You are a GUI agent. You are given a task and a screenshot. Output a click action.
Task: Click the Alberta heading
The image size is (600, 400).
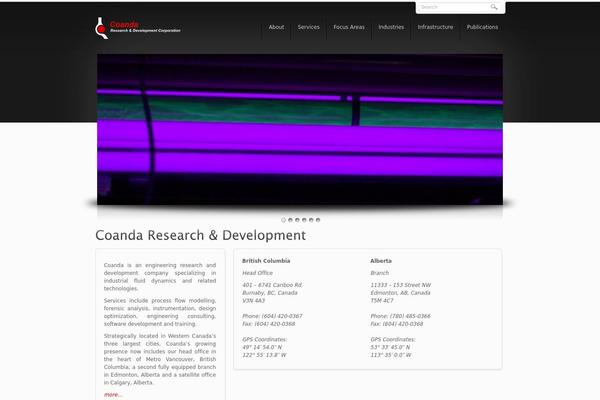[381, 261]
